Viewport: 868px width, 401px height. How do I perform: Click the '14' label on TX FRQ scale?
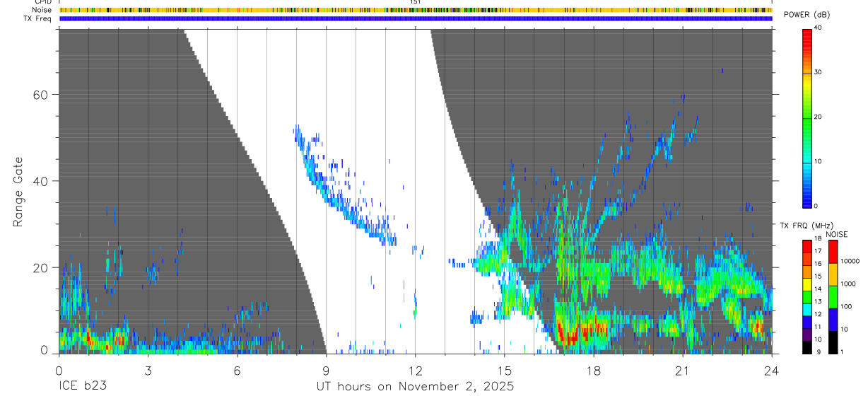(x=818, y=290)
